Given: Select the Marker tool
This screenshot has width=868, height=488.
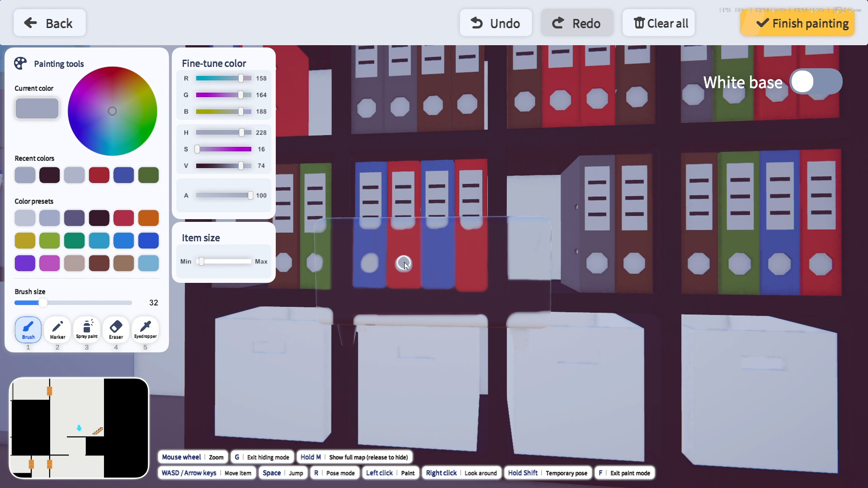Looking at the screenshot, I should click(x=57, y=329).
